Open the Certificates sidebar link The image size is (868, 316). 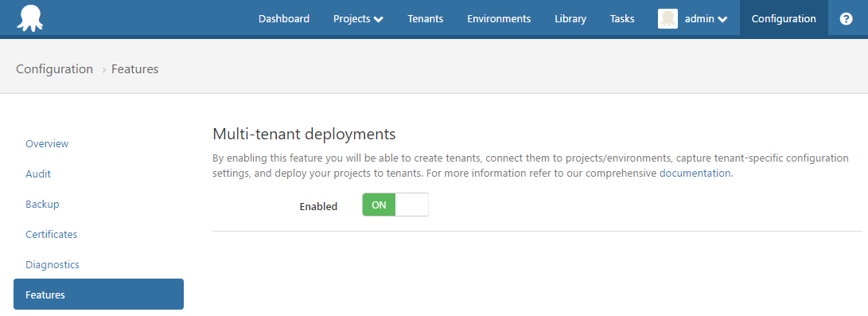coord(52,235)
